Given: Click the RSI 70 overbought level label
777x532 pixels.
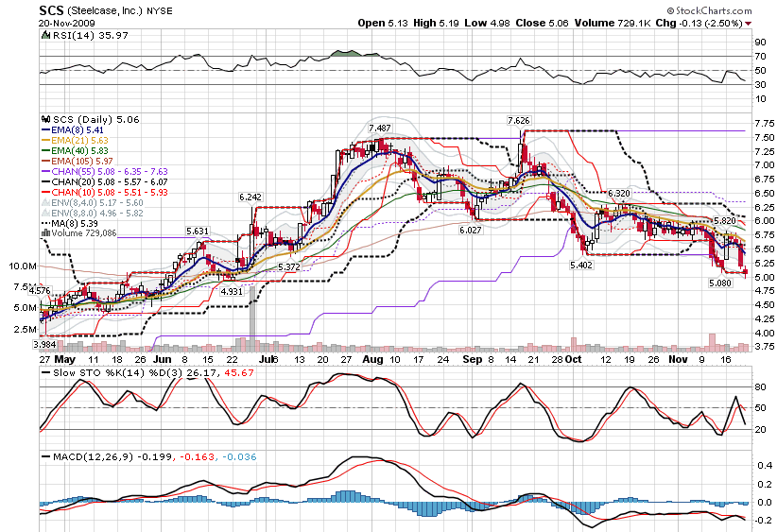Looking at the screenshot, I should [x=760, y=57].
